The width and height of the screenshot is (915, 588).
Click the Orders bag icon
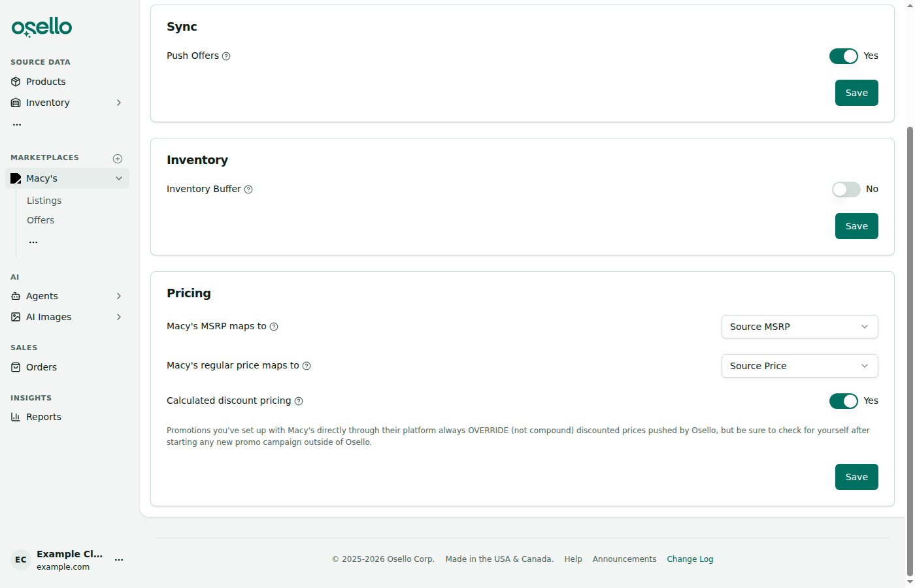pos(16,367)
